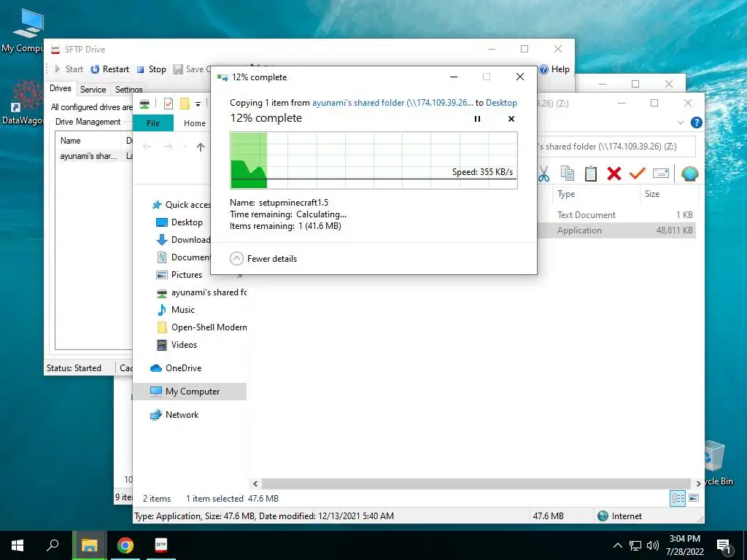Sort by the Type column header
747x560 pixels.
pos(595,194)
